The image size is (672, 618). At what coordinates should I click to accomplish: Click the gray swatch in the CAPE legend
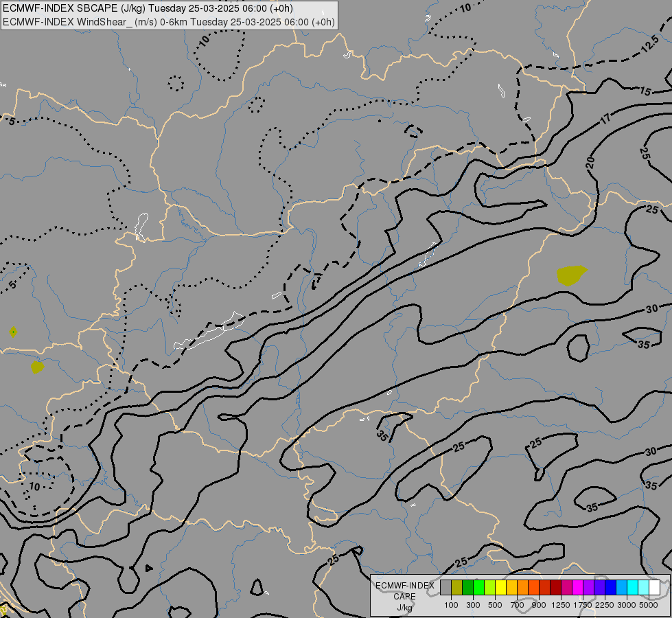tap(445, 588)
